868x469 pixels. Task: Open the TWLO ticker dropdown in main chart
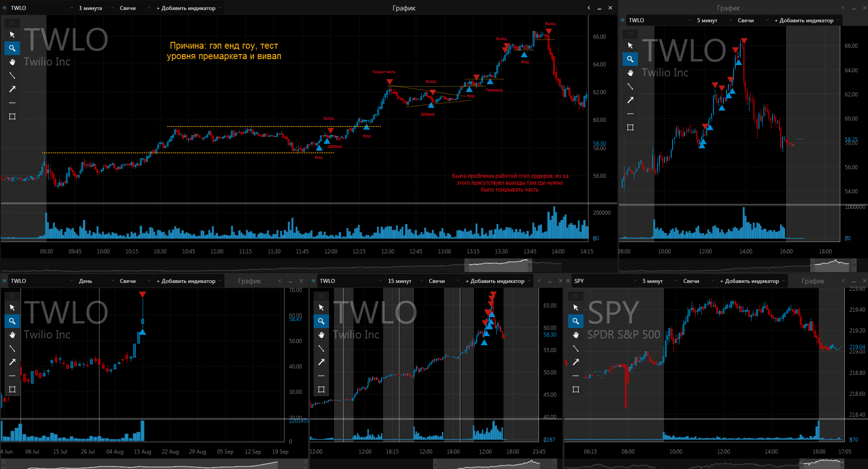point(41,8)
